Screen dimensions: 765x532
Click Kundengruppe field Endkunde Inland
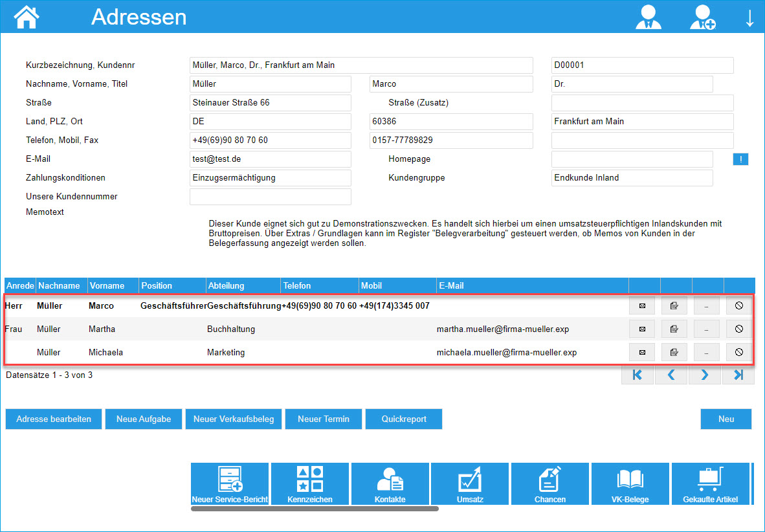pos(632,178)
